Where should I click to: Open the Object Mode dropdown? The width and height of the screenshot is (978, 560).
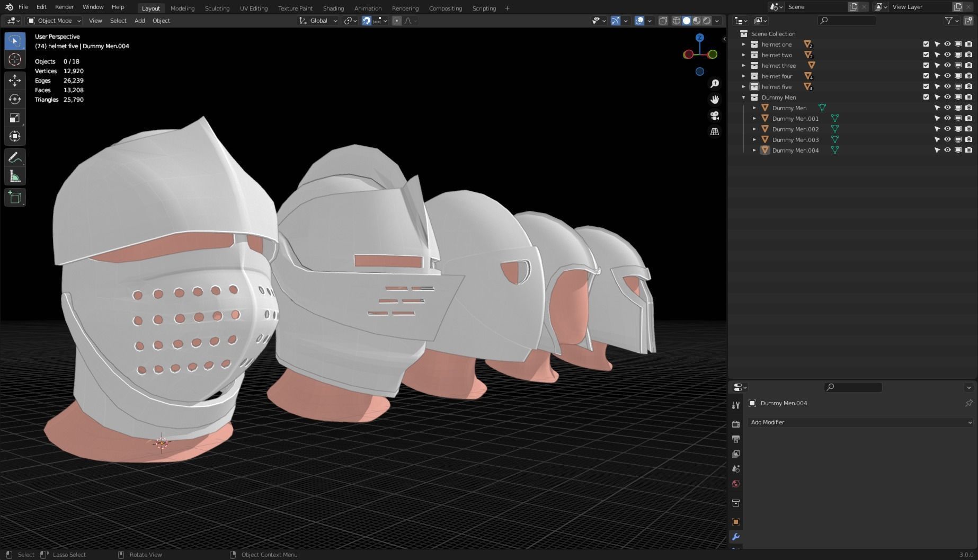click(x=54, y=21)
